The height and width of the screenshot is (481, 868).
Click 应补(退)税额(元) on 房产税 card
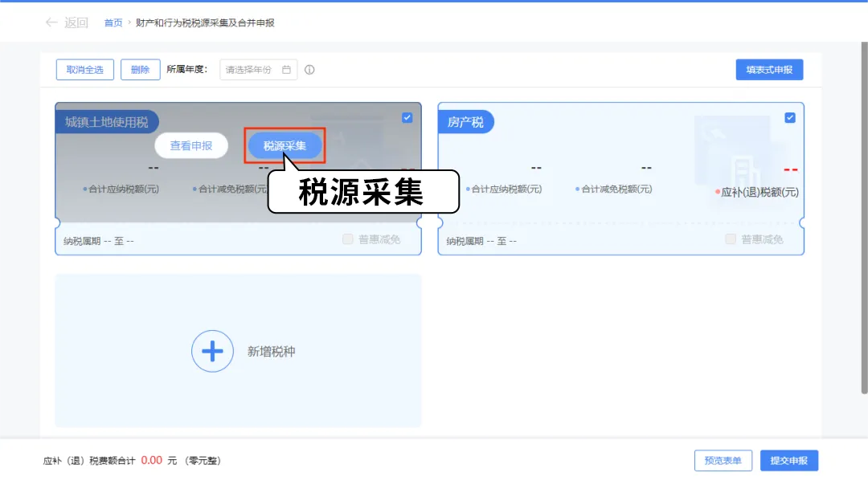click(x=759, y=193)
